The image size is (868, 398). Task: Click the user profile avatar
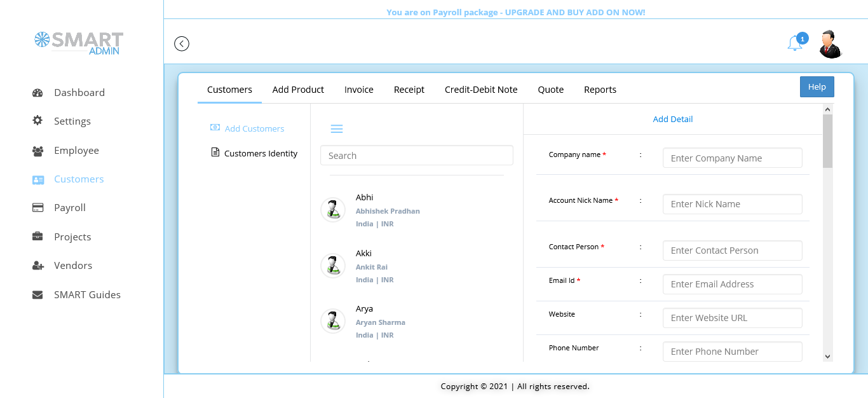(x=830, y=44)
